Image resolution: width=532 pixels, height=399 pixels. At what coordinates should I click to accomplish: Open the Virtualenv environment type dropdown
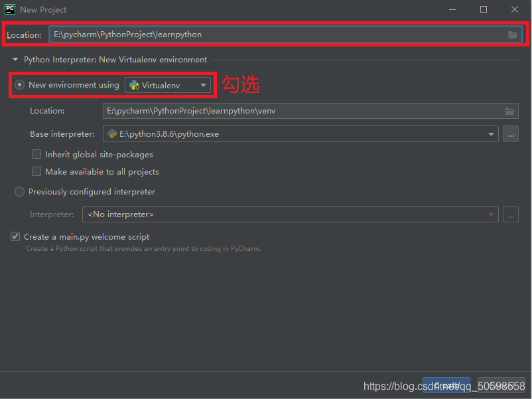tap(168, 85)
